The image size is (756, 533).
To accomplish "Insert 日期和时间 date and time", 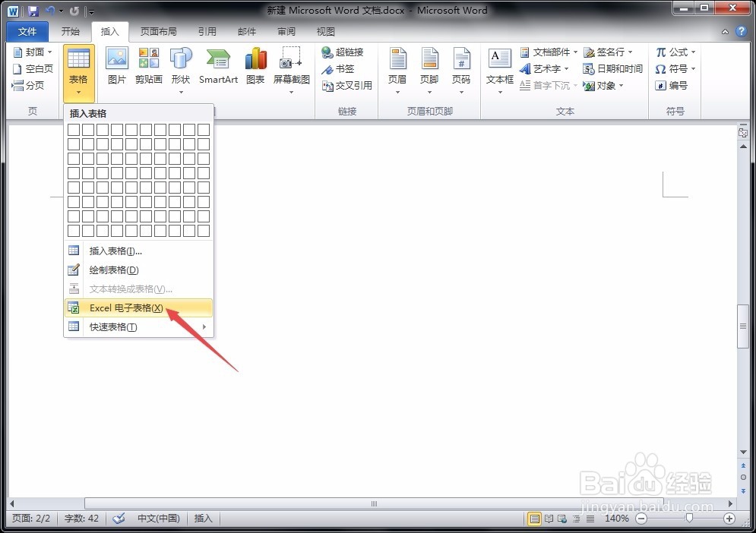I will 613,69.
